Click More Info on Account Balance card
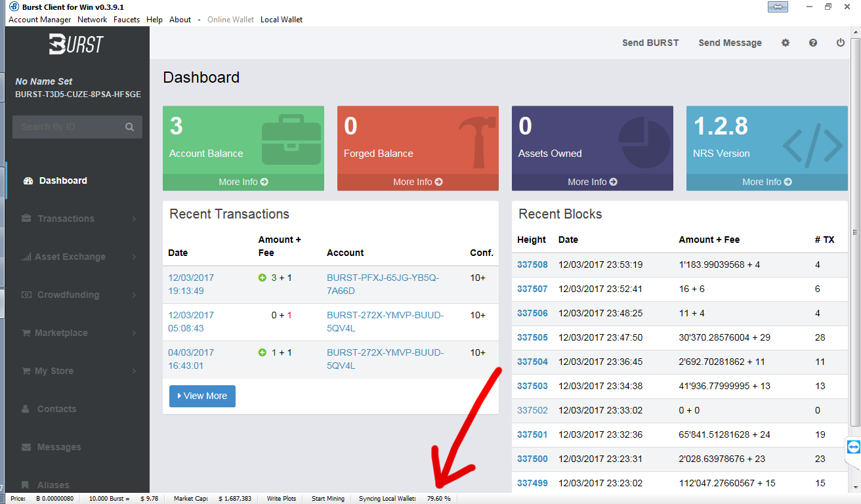This screenshot has height=504, width=861. pyautogui.click(x=243, y=182)
